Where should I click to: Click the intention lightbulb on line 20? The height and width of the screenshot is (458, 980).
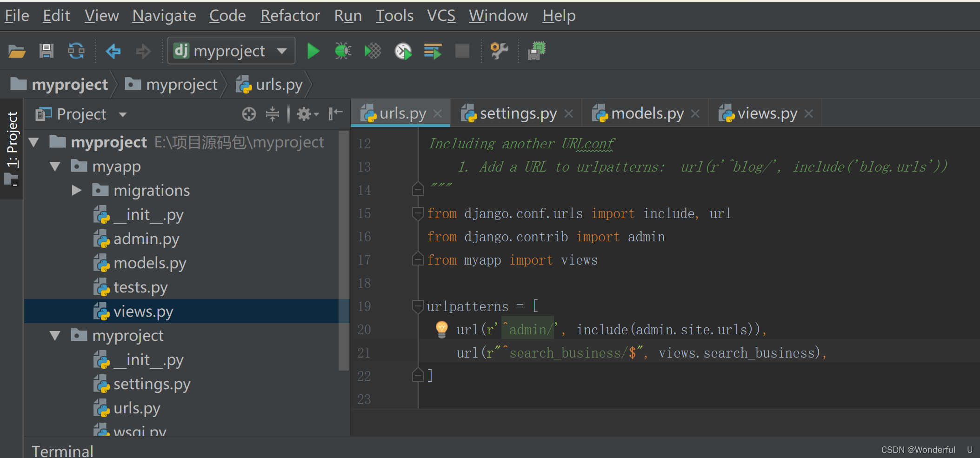441,329
